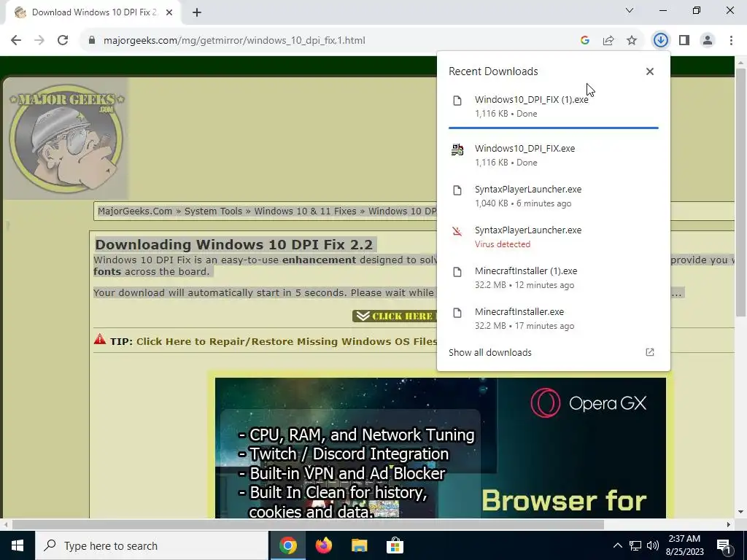
Task: Click the Opera GX advertisement banner
Action: click(440, 448)
